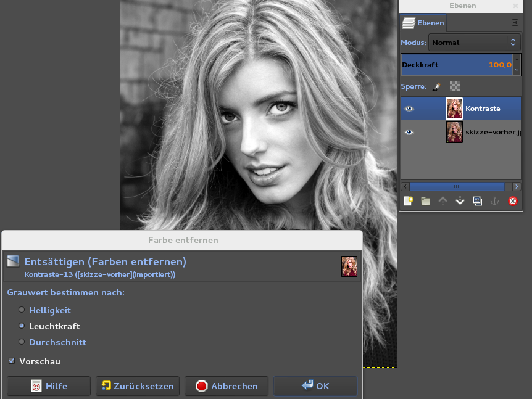The width and height of the screenshot is (532, 399).
Task: Click the Deckkraft opacity slider
Action: 457,65
